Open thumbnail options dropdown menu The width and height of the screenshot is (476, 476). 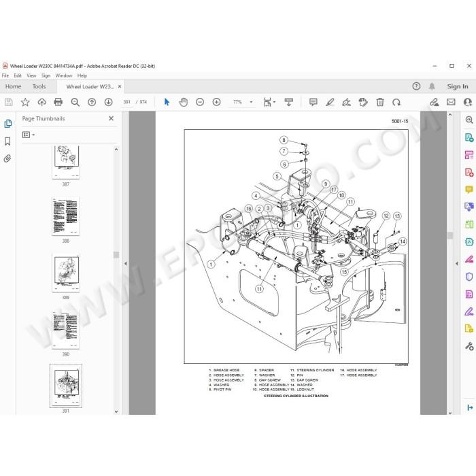click(29, 135)
